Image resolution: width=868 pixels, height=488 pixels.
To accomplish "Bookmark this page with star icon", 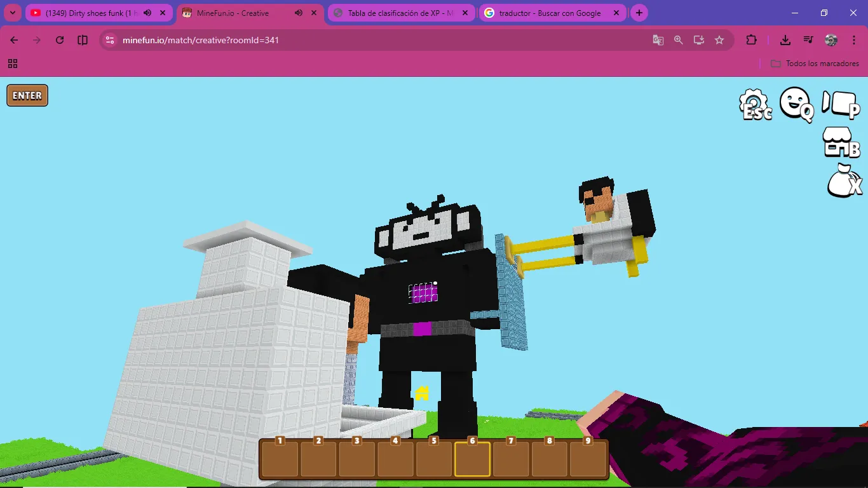I will (719, 40).
